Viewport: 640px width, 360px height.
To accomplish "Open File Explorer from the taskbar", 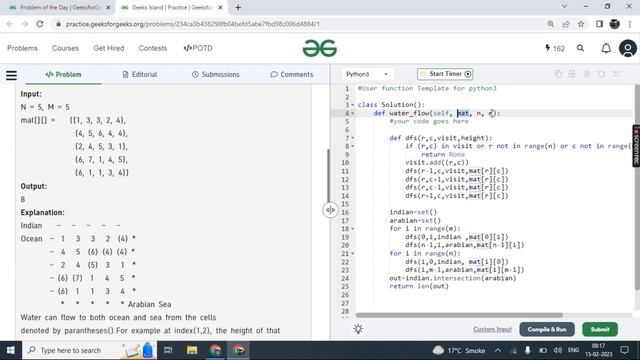I will [192, 350].
